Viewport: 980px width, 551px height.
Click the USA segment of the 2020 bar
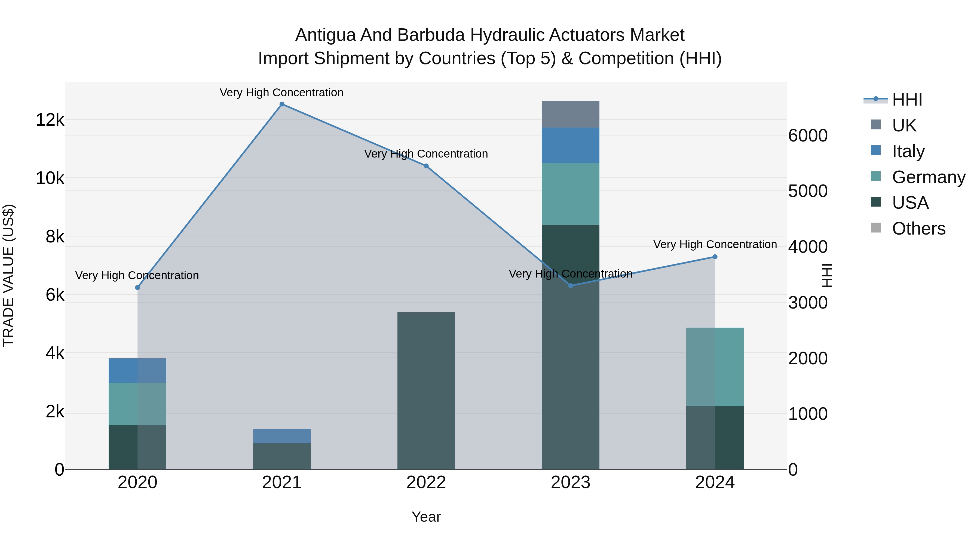click(138, 447)
